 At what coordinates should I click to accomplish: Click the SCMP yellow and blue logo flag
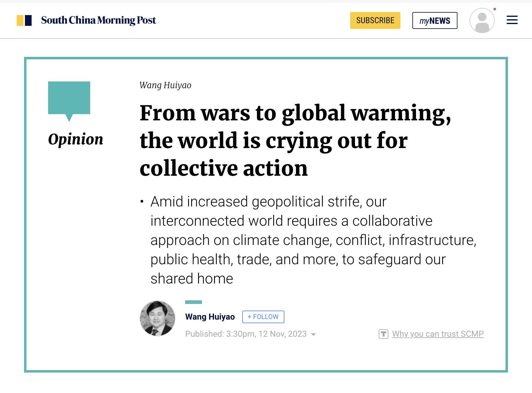24,20
